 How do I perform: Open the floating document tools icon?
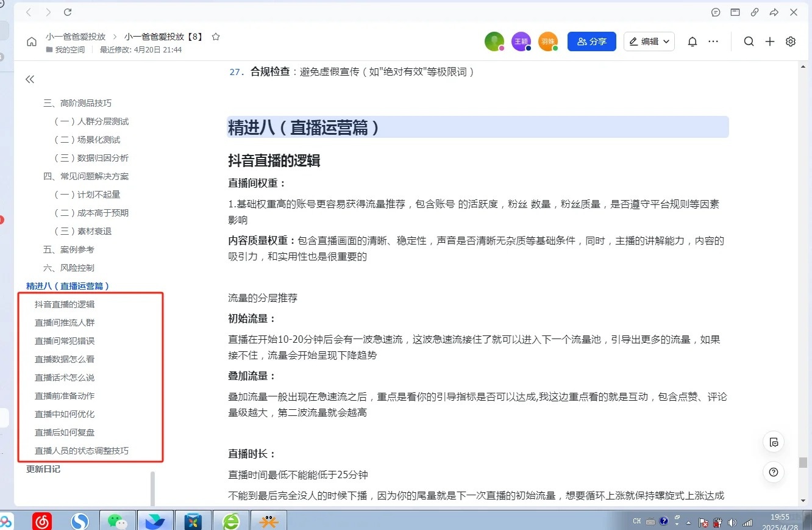pyautogui.click(x=774, y=442)
